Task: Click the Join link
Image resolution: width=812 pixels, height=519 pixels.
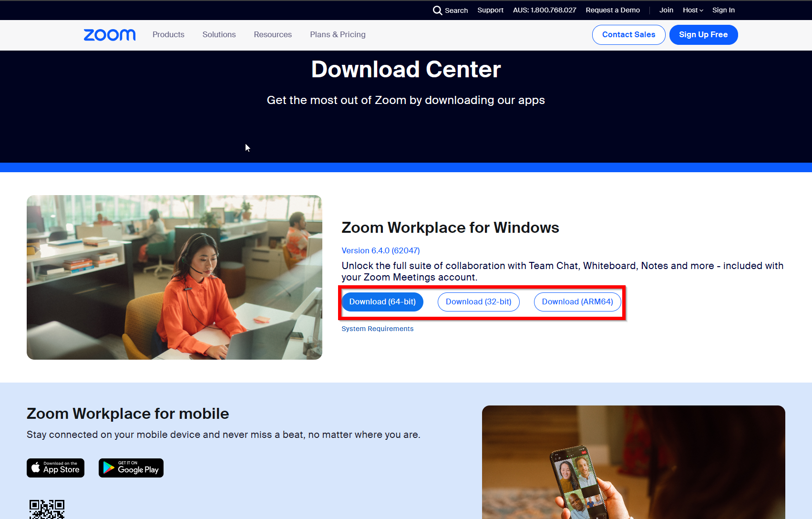Action: [666, 10]
